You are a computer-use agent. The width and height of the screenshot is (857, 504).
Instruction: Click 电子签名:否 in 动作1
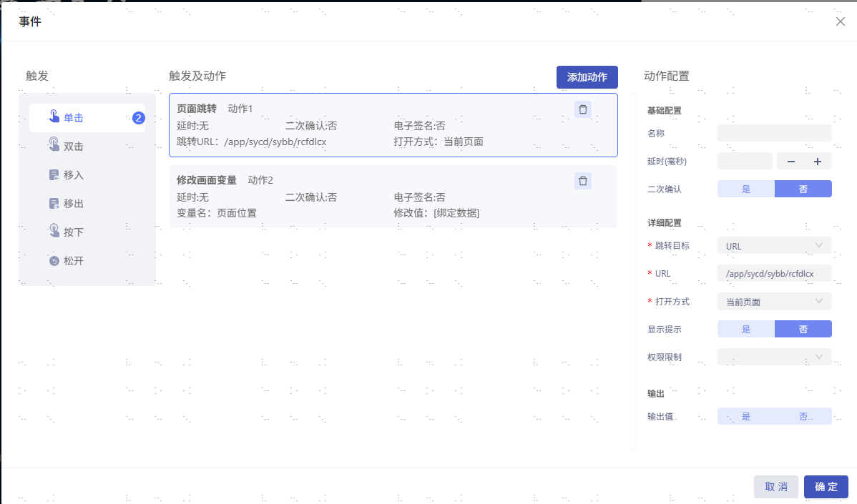click(419, 126)
